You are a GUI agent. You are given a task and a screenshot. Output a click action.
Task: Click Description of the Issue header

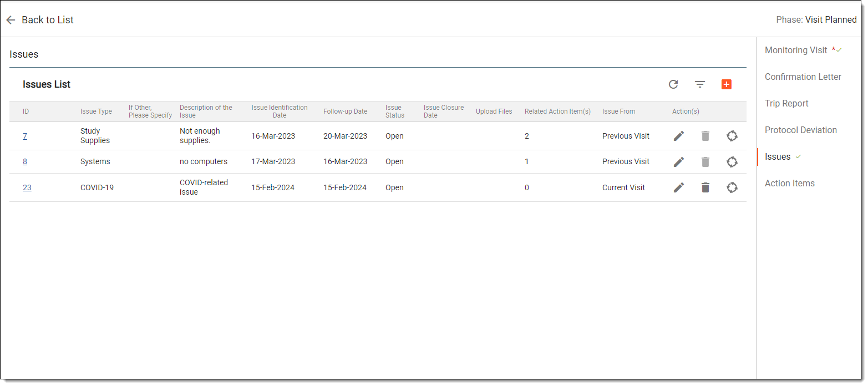[x=206, y=111]
